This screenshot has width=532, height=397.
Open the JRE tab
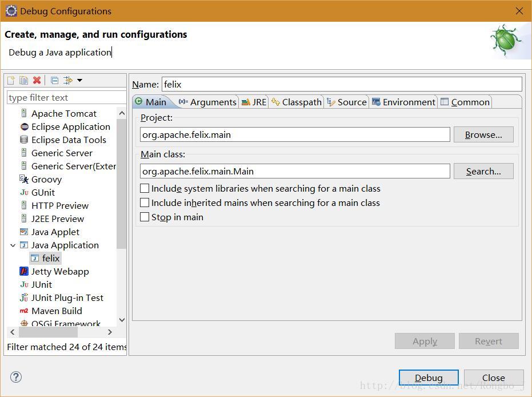click(254, 102)
